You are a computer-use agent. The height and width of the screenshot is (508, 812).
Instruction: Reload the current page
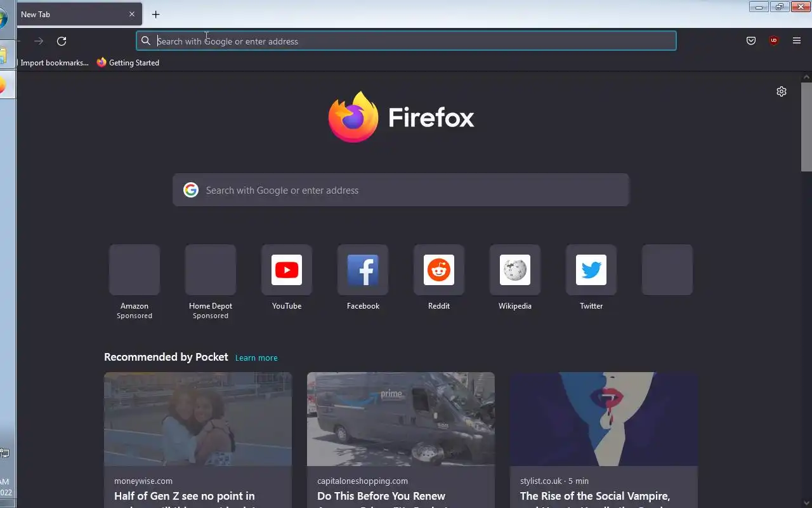(62, 41)
